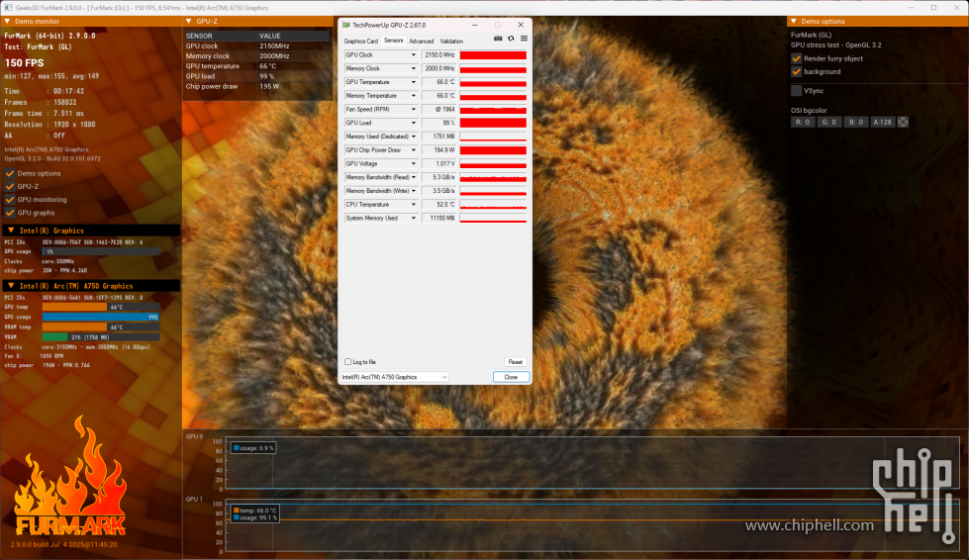Click the GPU 1 temp: 66.0 °C legend

[254, 511]
